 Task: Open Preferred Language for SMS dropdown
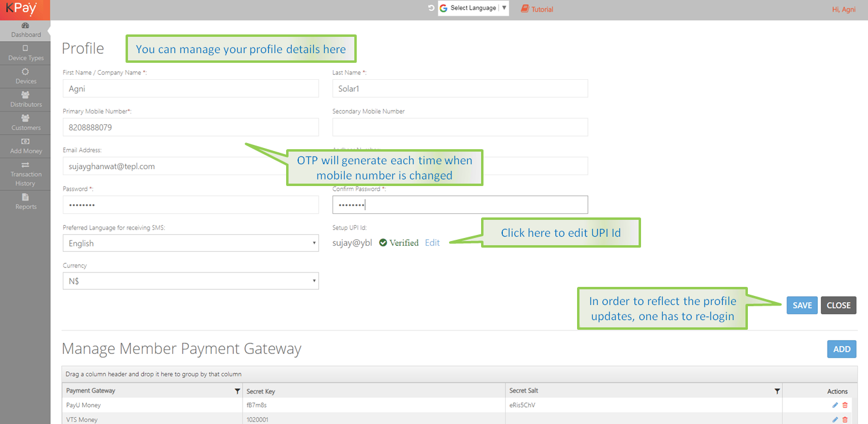(190, 243)
